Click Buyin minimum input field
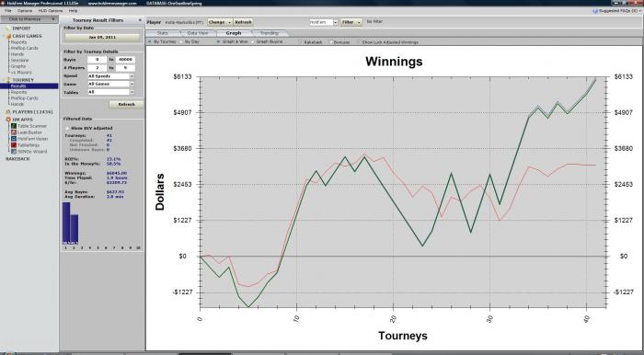The height and width of the screenshot is (355, 644). tap(97, 60)
